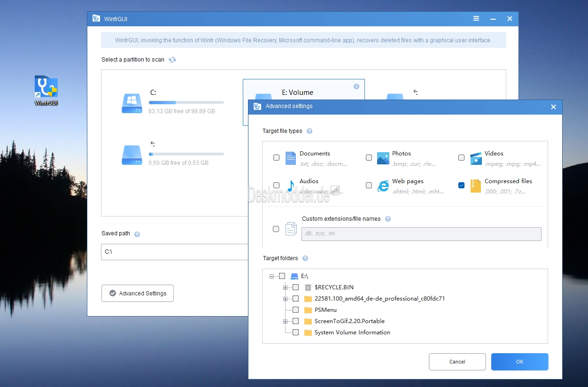Viewport: 588px width, 387px height.
Task: Uncheck the Compressed files checkbox
Action: pos(461,186)
